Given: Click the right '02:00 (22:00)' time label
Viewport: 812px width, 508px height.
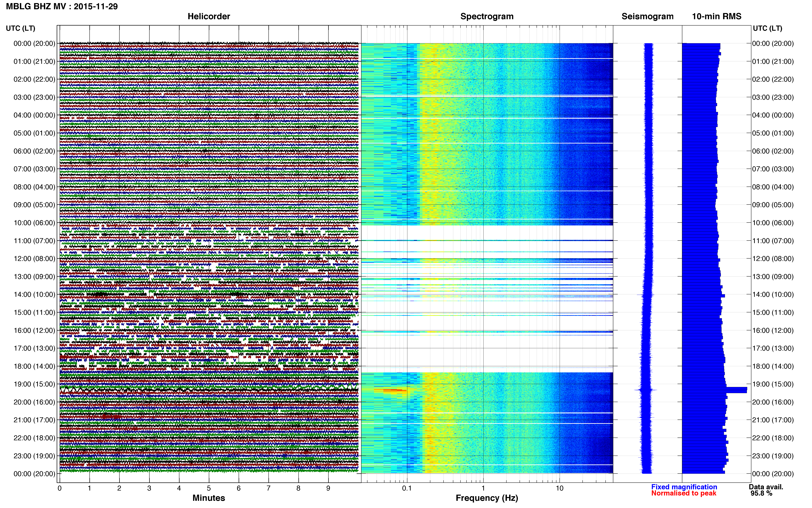Looking at the screenshot, I should point(773,79).
